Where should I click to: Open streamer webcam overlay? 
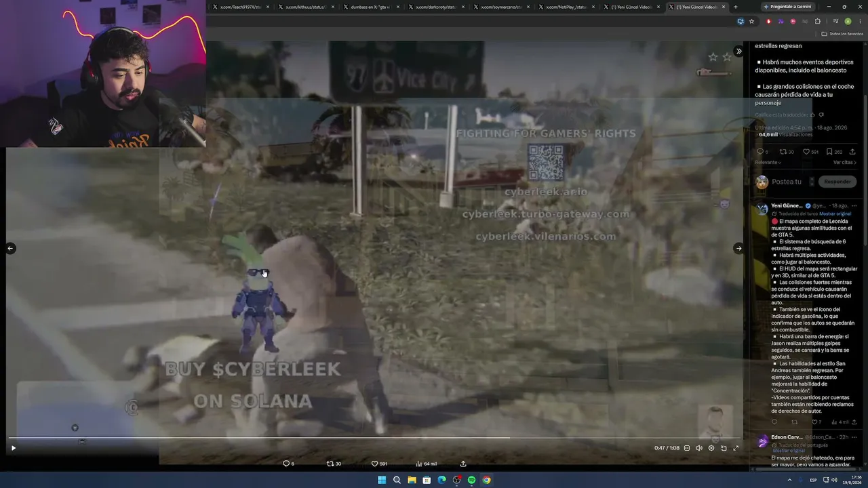pyautogui.click(x=103, y=73)
